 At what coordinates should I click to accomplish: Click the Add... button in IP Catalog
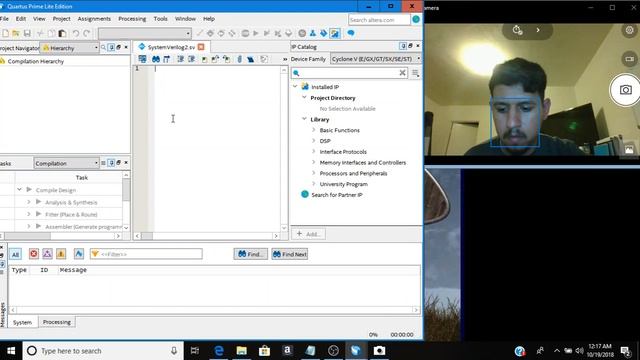pos(309,234)
